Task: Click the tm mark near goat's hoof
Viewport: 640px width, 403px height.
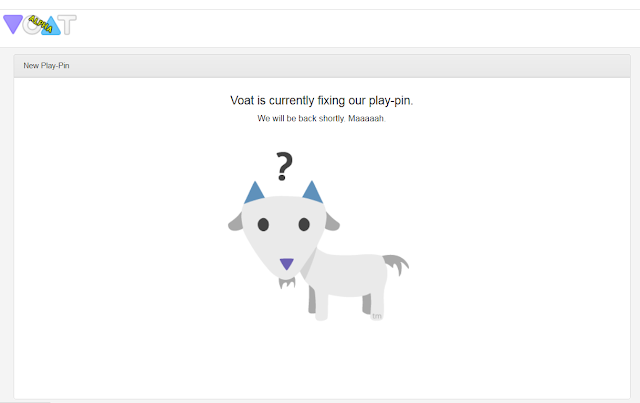Action: [x=377, y=316]
